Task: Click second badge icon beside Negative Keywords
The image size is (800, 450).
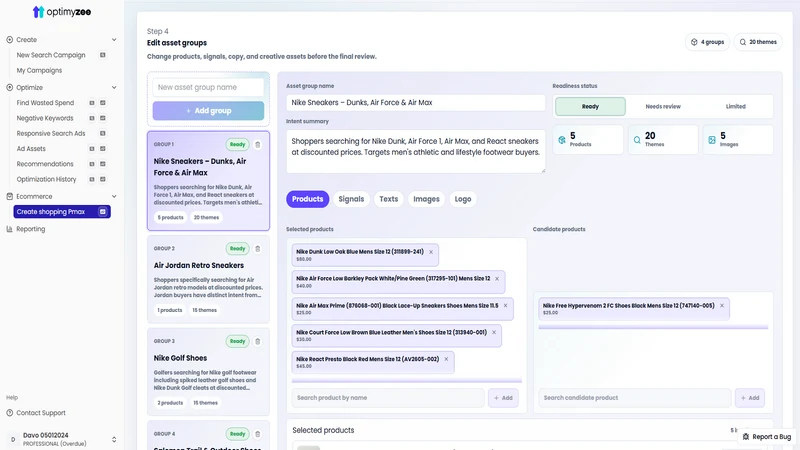Action: [103, 118]
